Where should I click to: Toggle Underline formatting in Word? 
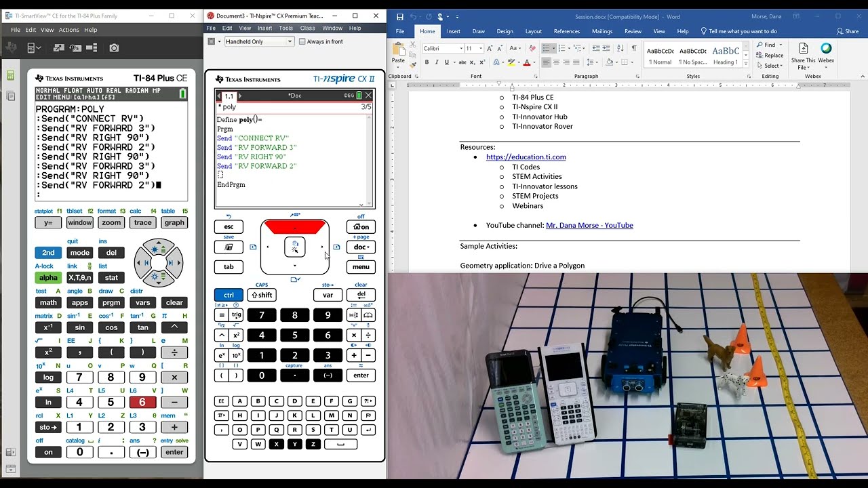[x=446, y=62]
